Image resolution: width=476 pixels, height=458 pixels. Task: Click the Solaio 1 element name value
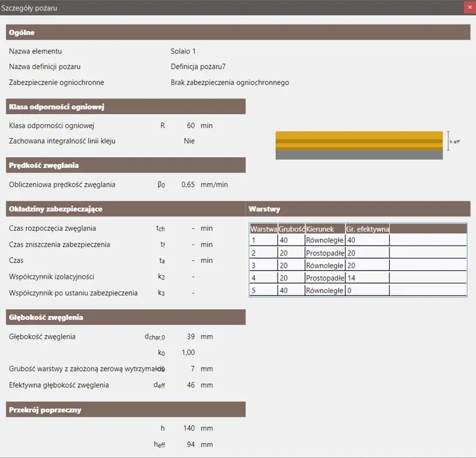click(x=183, y=52)
